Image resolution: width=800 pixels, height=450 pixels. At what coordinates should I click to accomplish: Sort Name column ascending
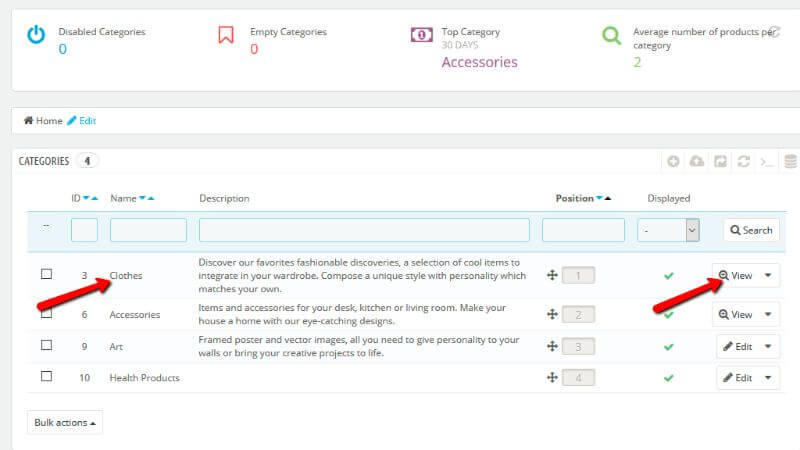pyautogui.click(x=151, y=198)
